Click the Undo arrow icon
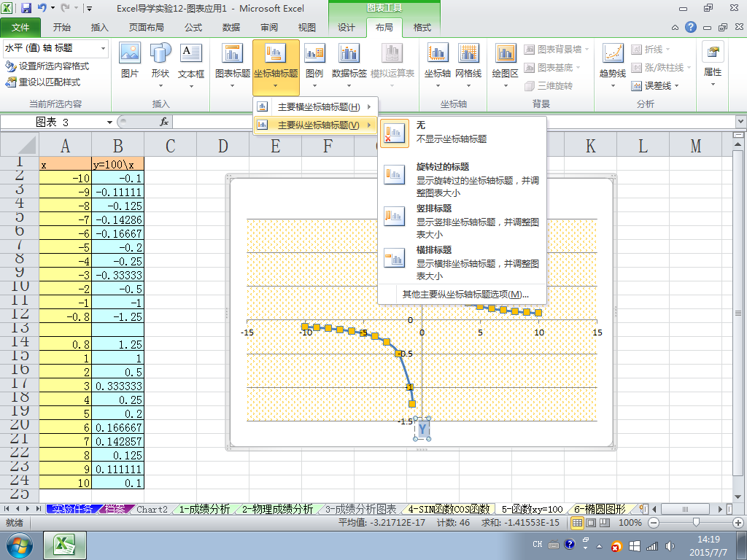This screenshot has height=560, width=747. click(x=42, y=7)
